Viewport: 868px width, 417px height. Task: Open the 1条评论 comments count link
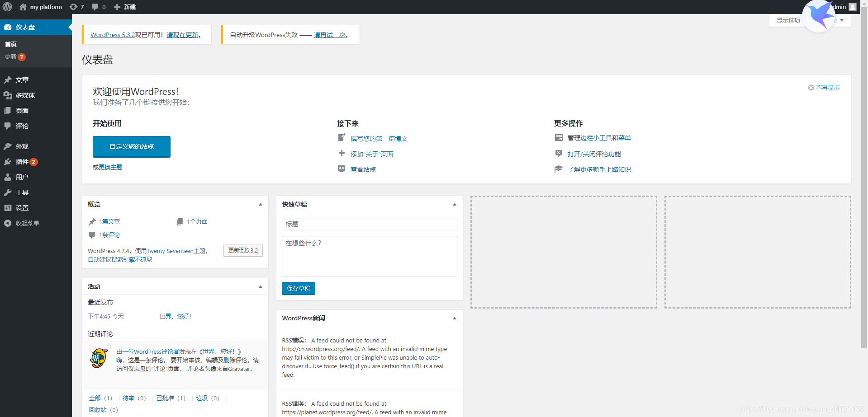tap(109, 235)
